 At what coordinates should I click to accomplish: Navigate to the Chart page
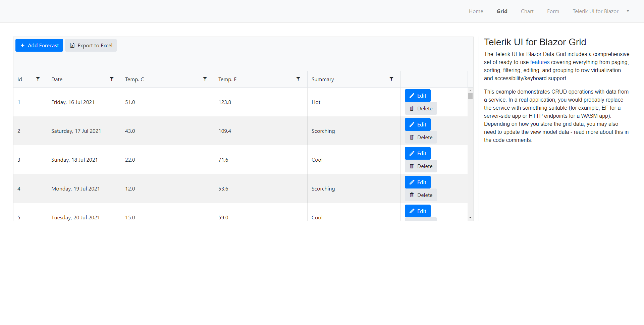(x=527, y=11)
